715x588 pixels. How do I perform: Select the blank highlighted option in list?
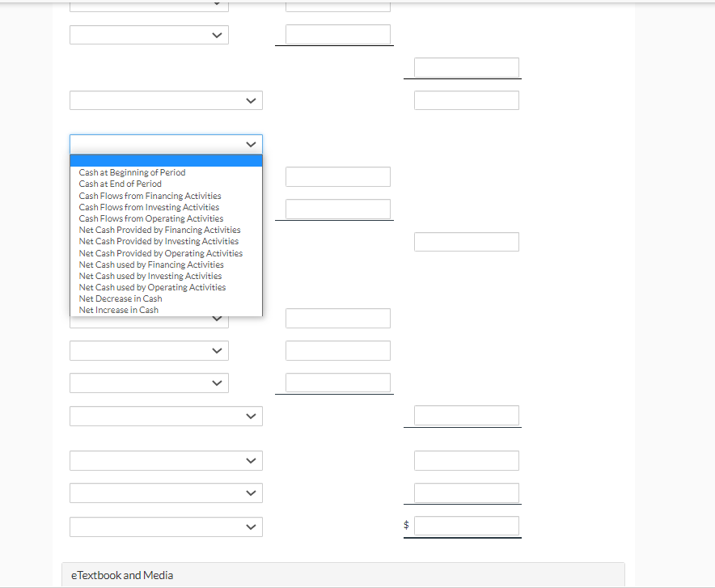(x=166, y=161)
